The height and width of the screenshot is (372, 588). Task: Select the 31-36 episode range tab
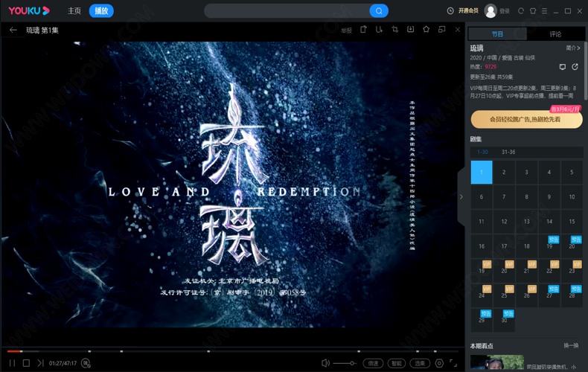[x=508, y=152]
